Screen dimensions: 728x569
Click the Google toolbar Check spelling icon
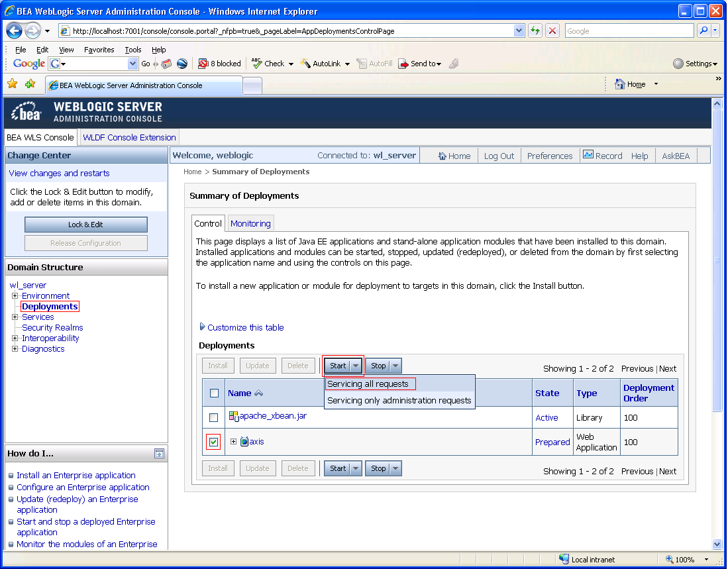[257, 63]
